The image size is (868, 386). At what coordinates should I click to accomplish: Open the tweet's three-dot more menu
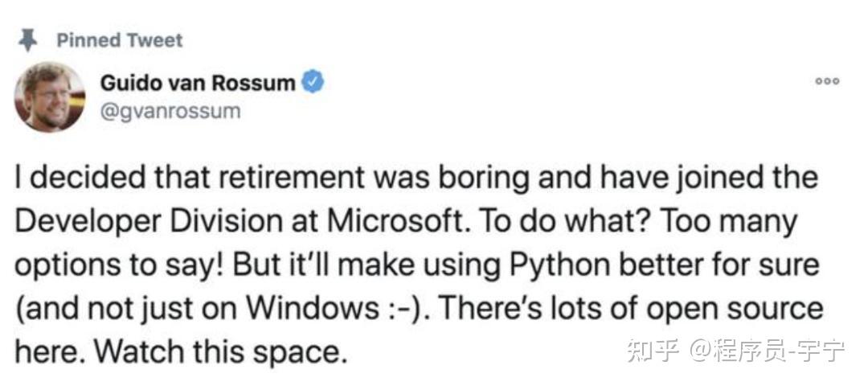[x=826, y=81]
